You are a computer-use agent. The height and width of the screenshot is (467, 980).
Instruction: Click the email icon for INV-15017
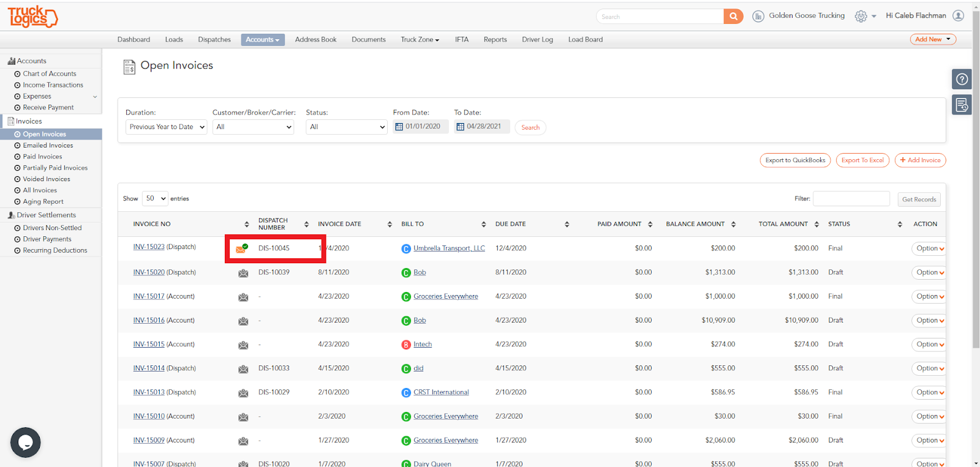tap(243, 297)
